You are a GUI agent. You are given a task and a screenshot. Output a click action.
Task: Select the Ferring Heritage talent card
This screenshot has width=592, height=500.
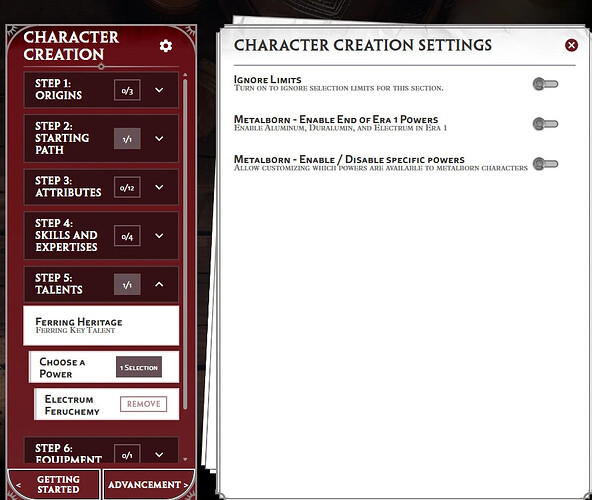(x=101, y=326)
